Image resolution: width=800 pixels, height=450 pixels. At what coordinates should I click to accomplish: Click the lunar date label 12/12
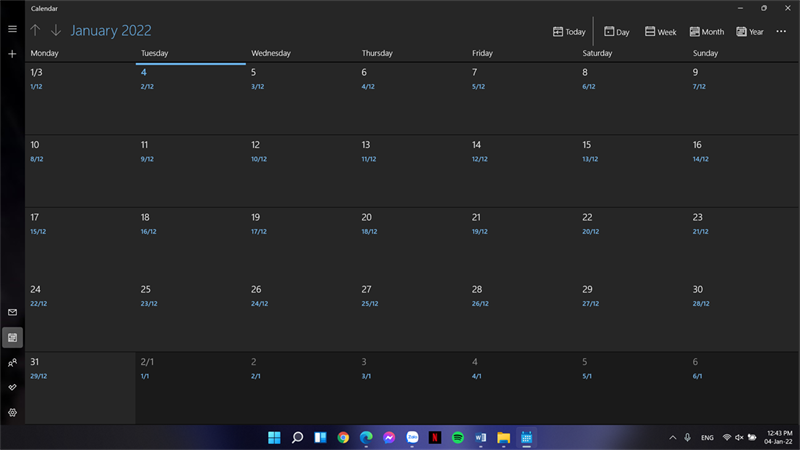[x=480, y=159]
